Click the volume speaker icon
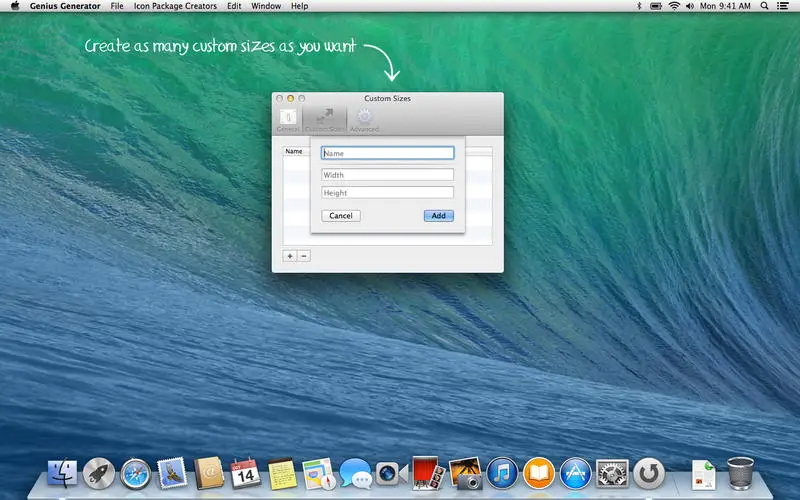This screenshot has height=500, width=800. pyautogui.click(x=690, y=6)
